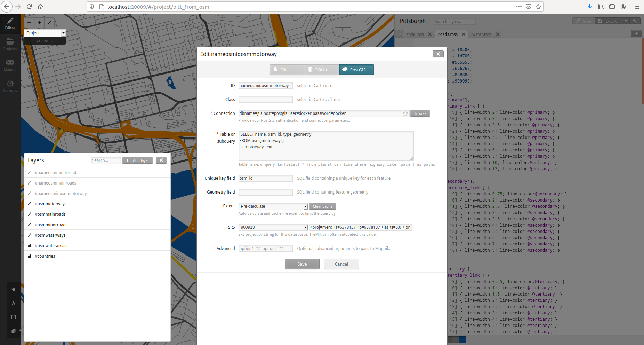Click the Advanced options input

[265, 248]
